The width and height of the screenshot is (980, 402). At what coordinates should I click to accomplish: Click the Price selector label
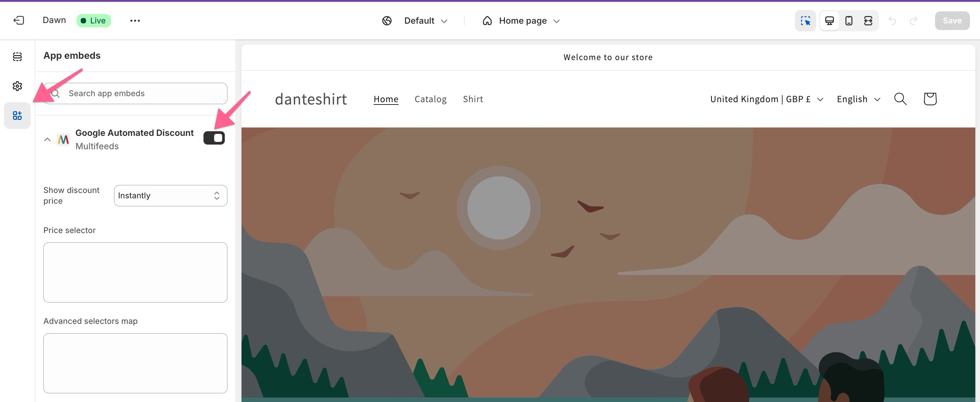tap(70, 230)
